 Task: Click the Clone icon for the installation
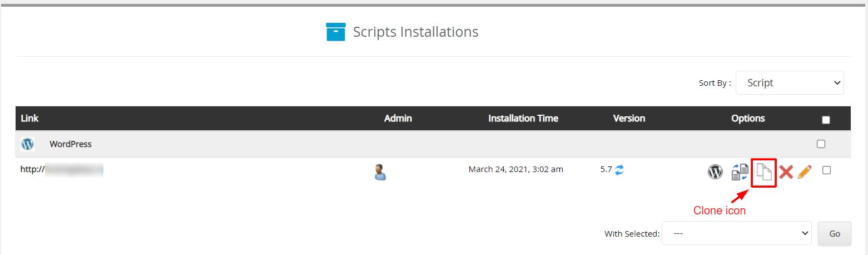point(764,172)
